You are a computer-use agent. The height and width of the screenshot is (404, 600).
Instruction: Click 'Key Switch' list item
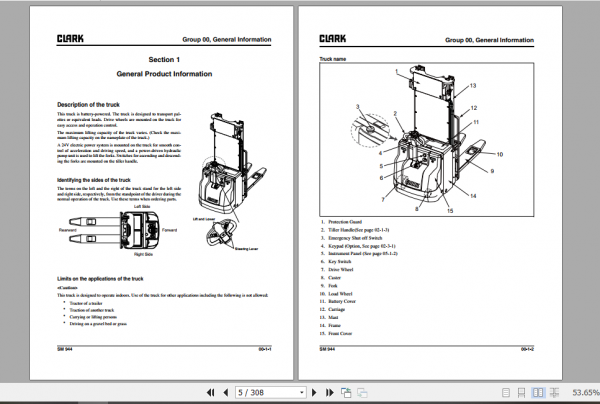pos(339,262)
